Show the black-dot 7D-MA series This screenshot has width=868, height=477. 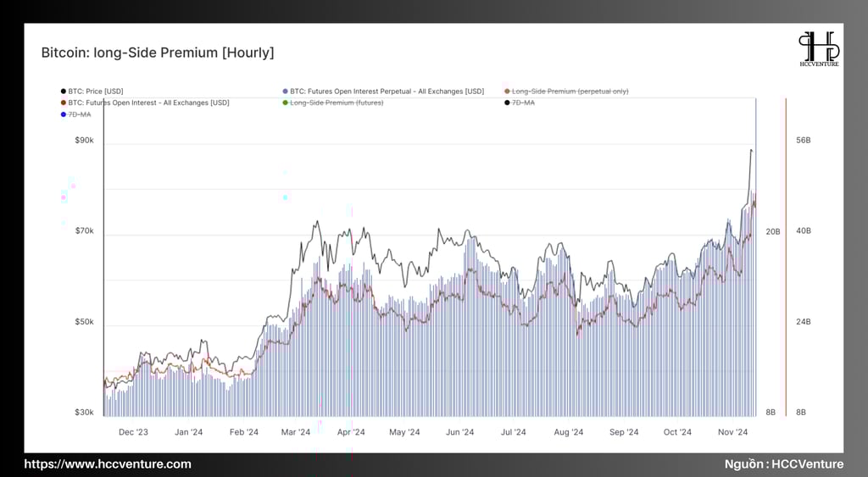(x=520, y=103)
